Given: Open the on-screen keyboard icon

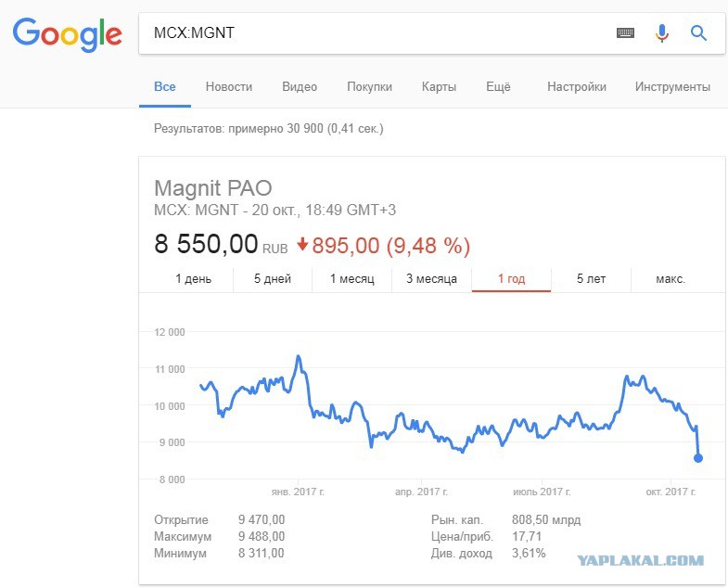Looking at the screenshot, I should pyautogui.click(x=625, y=33).
